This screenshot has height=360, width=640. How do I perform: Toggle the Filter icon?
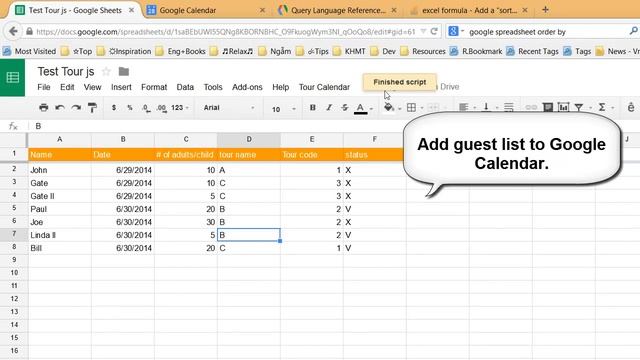[x=579, y=108]
